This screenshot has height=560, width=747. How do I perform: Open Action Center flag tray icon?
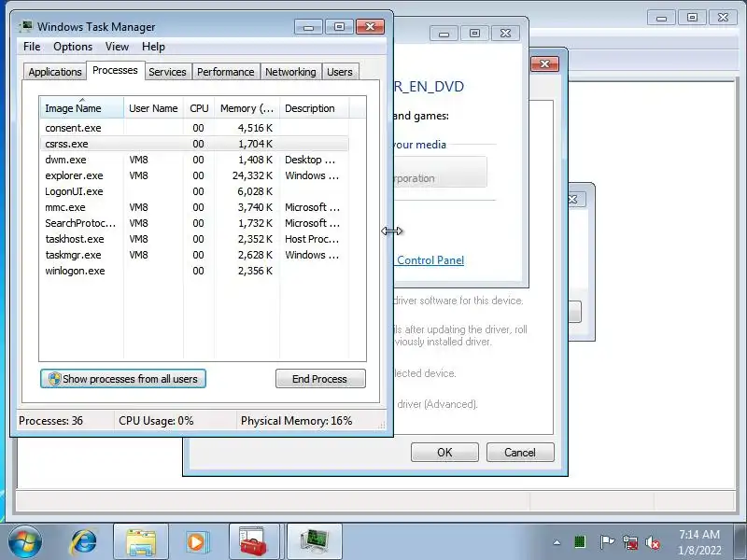point(606,542)
